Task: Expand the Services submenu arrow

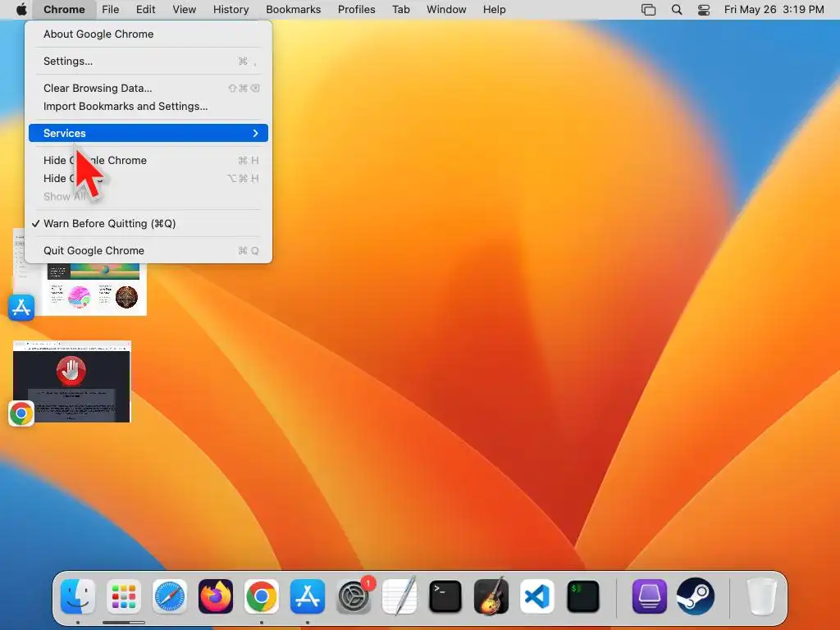Action: pyautogui.click(x=256, y=133)
